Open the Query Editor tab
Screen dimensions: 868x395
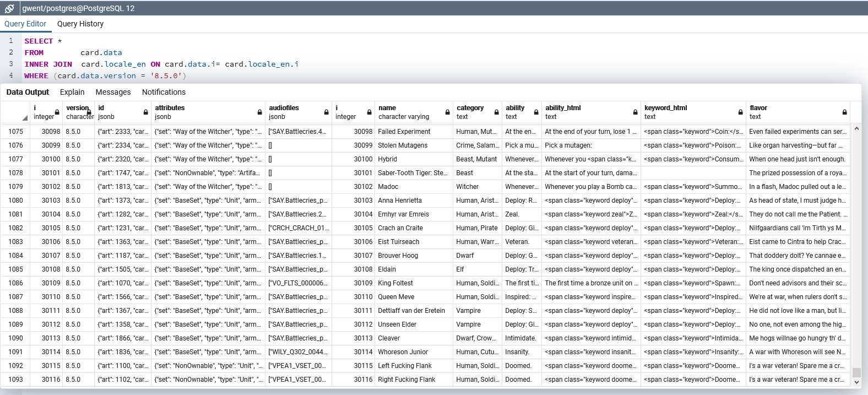pyautogui.click(x=25, y=24)
